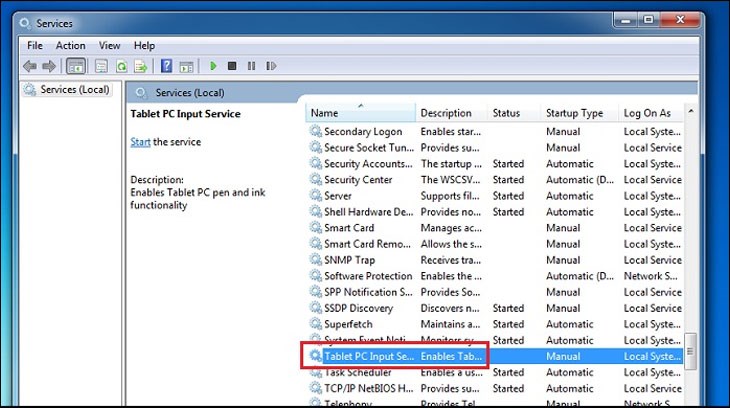Viewport: 730px width, 408px height.
Task: Sort services by Startup Type column
Action: point(574,113)
